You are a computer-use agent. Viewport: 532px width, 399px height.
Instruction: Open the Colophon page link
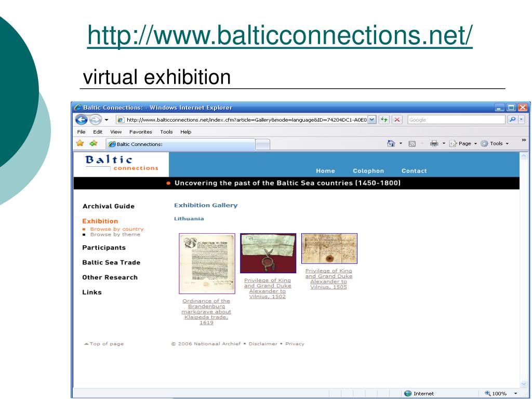coord(368,171)
